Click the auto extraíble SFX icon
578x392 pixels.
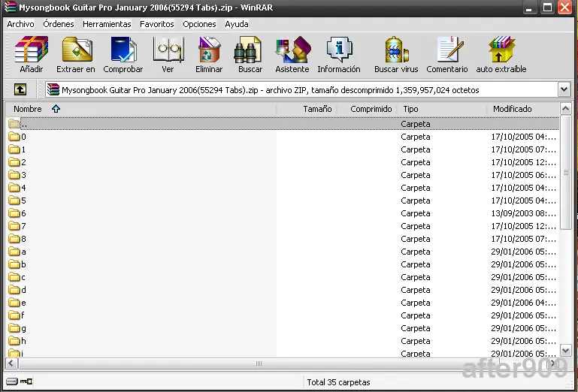click(501, 49)
